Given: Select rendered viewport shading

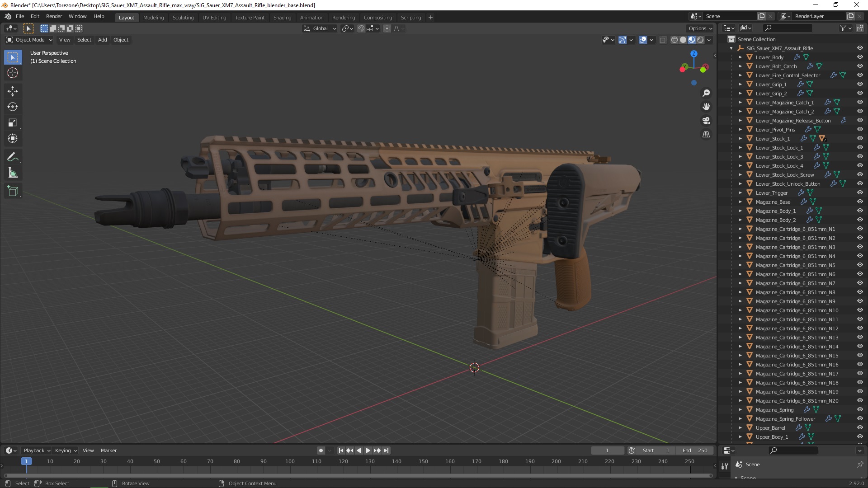Looking at the screenshot, I should tap(700, 40).
